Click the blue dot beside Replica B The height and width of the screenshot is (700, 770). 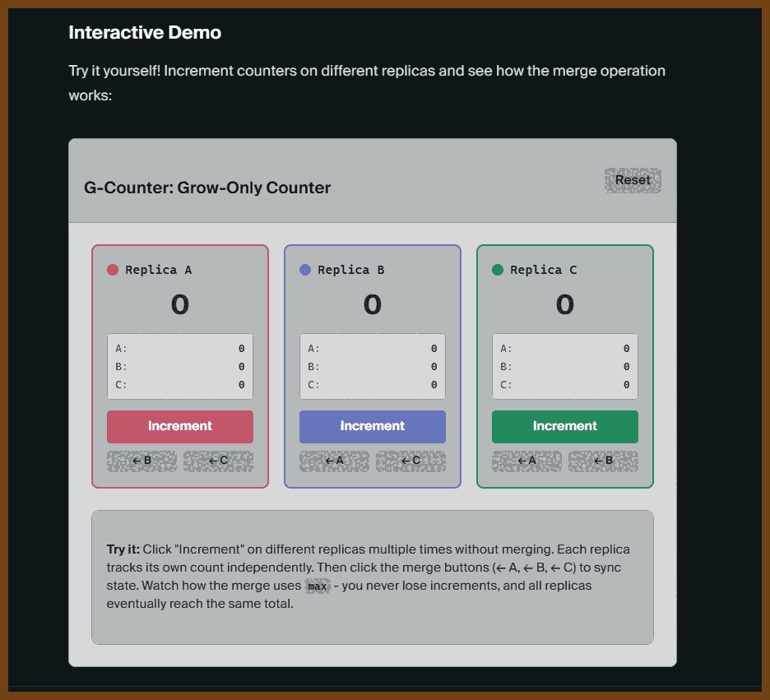[x=305, y=270]
